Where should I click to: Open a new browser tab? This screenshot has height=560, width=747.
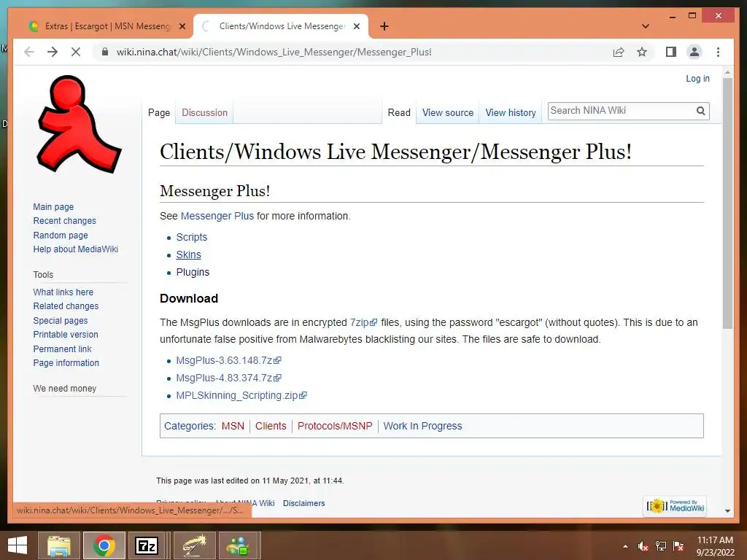(x=384, y=26)
